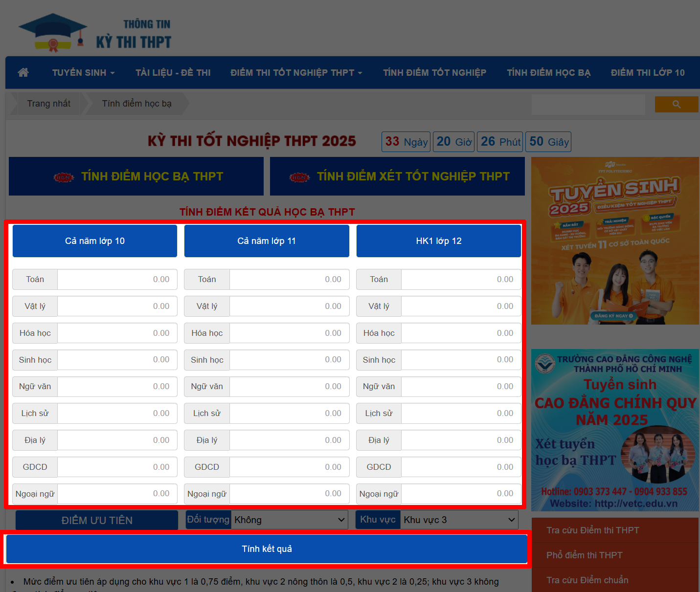Image resolution: width=700 pixels, height=592 pixels.
Task: Open the Đối tượng dropdown
Action: click(290, 520)
